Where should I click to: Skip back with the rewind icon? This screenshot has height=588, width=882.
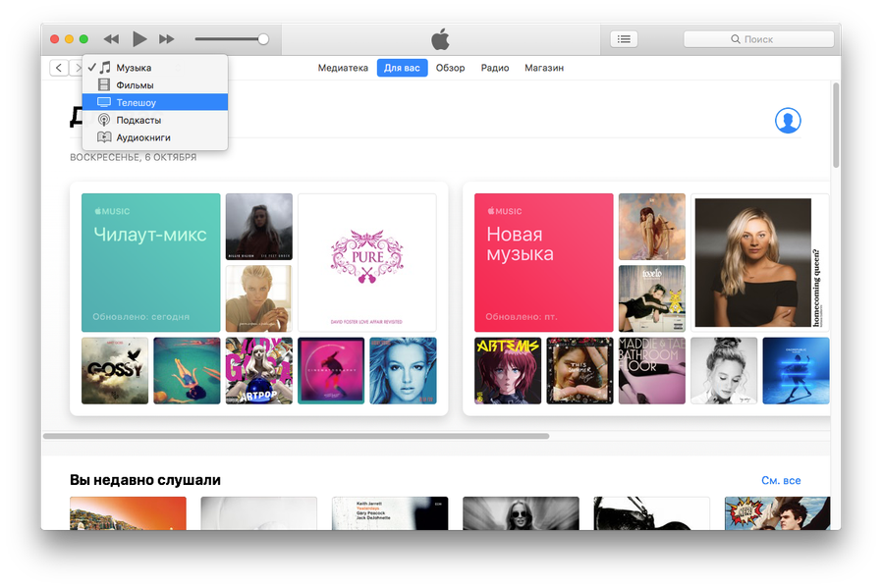coord(111,39)
